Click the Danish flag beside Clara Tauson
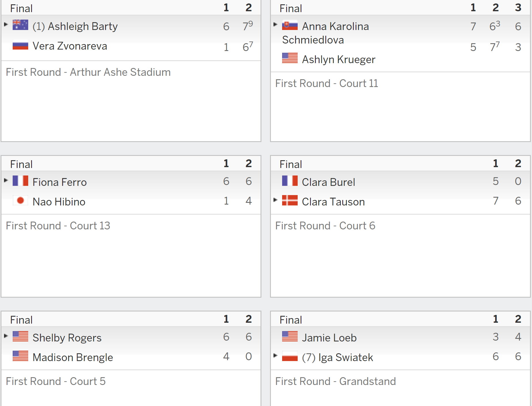The width and height of the screenshot is (532, 406). 290,201
